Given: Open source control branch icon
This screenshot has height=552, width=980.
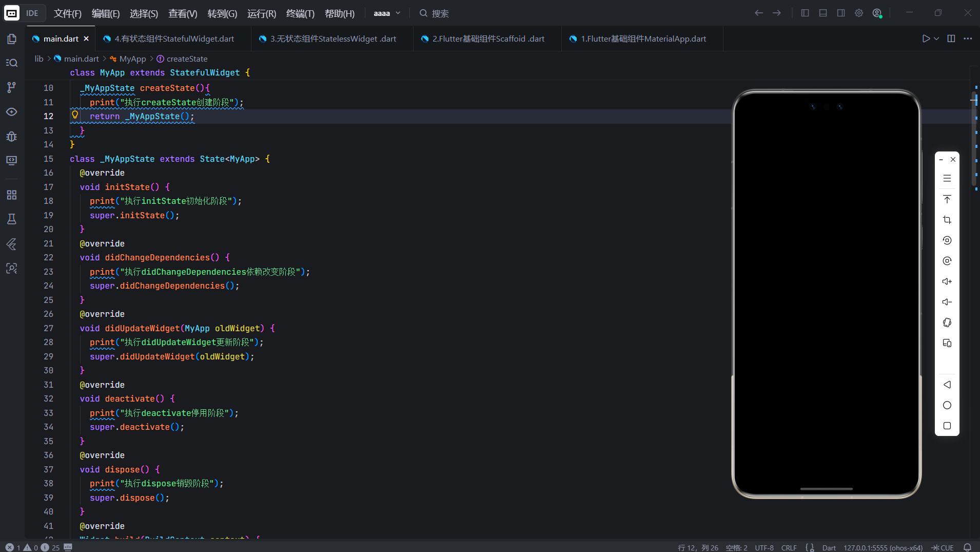Looking at the screenshot, I should (12, 87).
